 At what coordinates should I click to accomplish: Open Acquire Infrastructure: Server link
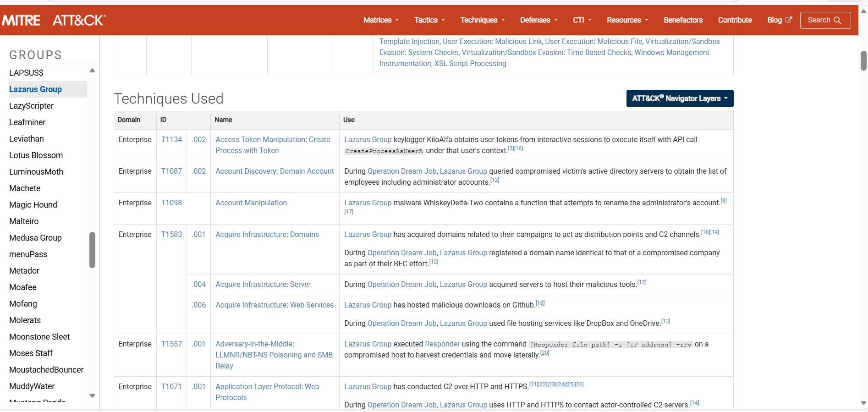pyautogui.click(x=263, y=284)
